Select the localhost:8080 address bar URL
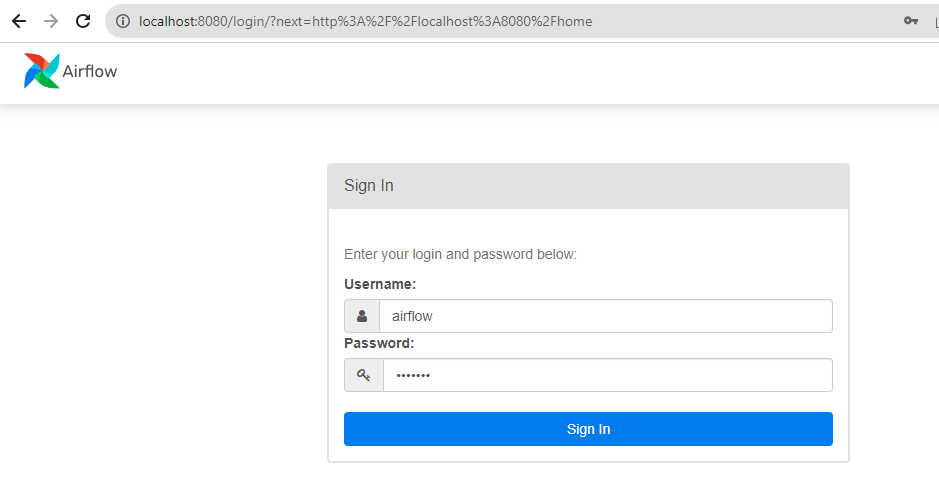This screenshot has width=939, height=487. coord(365,21)
